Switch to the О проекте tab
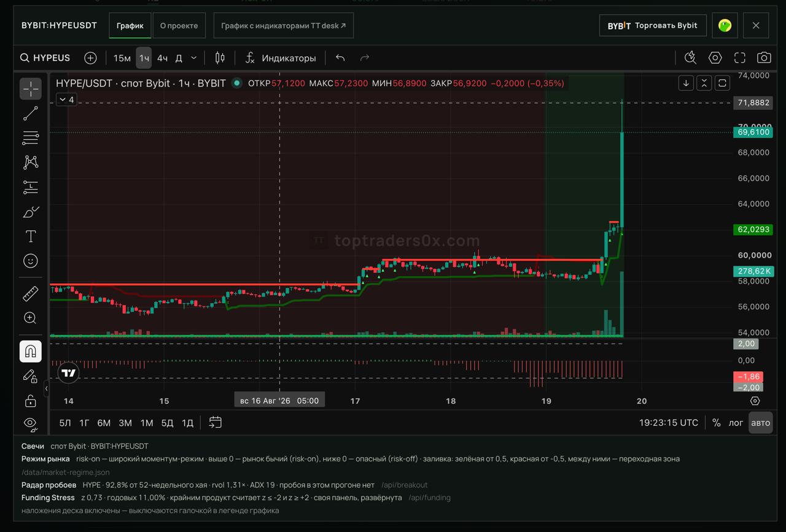786x532 pixels. click(x=179, y=26)
